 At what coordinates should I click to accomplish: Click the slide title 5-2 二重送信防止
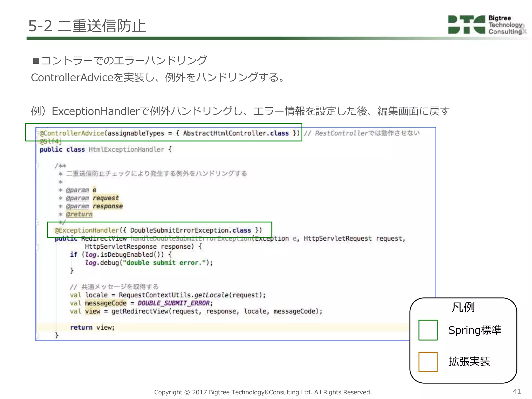point(87,26)
